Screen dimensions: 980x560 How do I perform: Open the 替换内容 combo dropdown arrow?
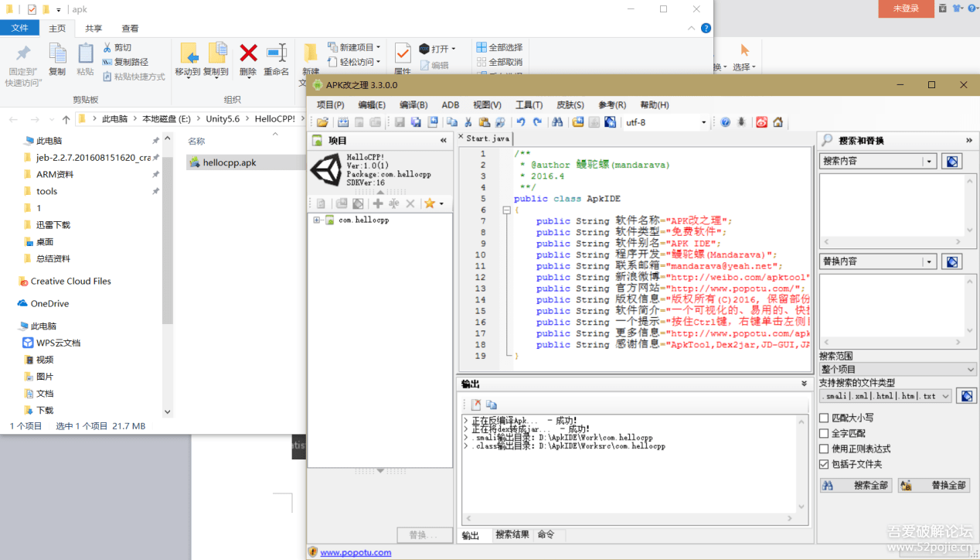930,261
